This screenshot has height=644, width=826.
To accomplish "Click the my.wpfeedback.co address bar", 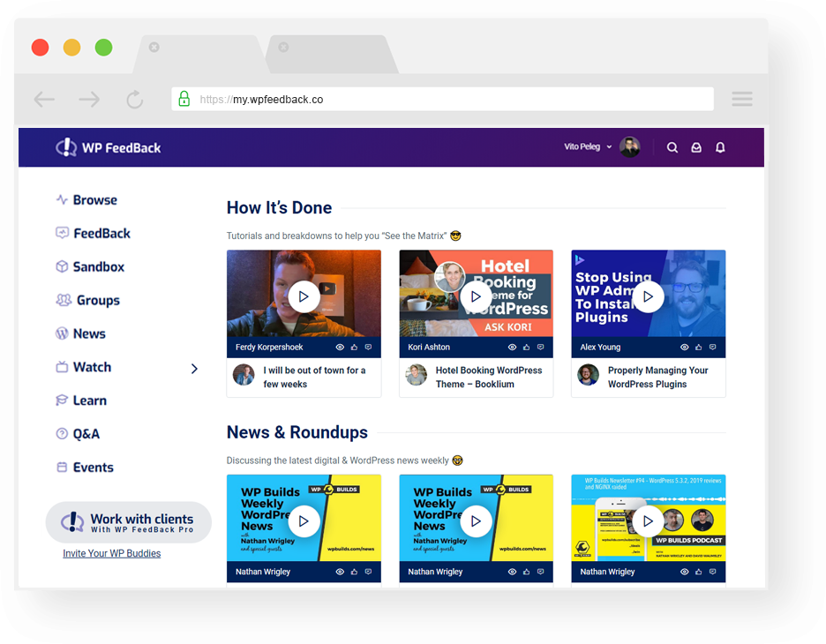I will pyautogui.click(x=442, y=99).
